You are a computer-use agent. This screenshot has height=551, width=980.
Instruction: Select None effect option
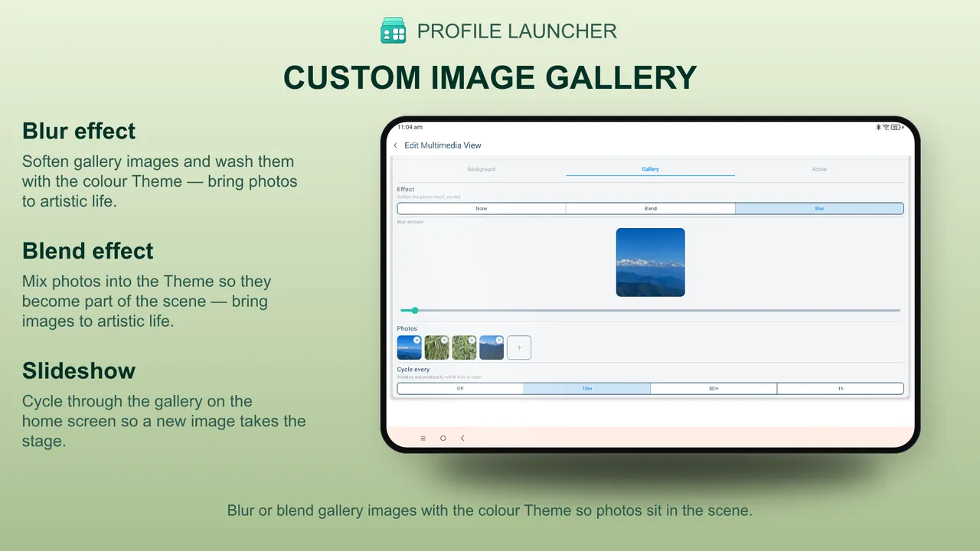pyautogui.click(x=482, y=208)
